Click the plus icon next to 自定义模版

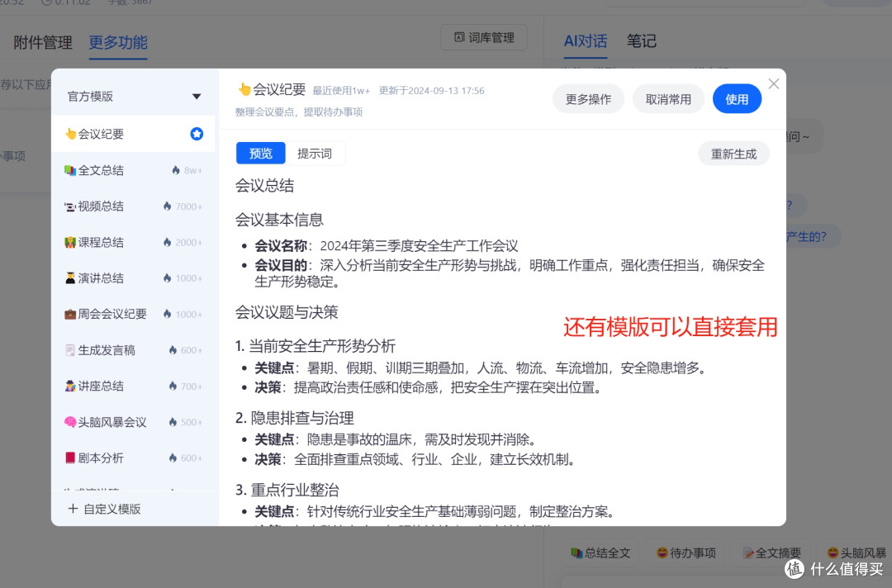72,509
